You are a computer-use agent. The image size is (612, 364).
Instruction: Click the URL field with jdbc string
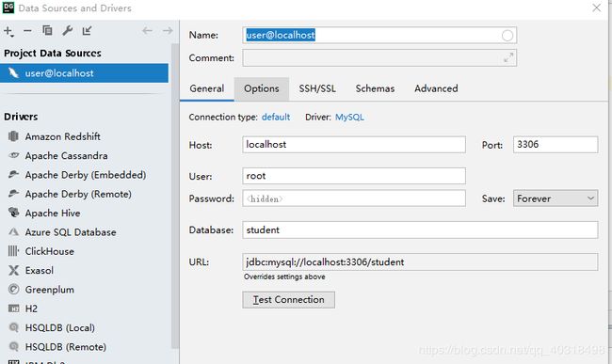tap(420, 261)
